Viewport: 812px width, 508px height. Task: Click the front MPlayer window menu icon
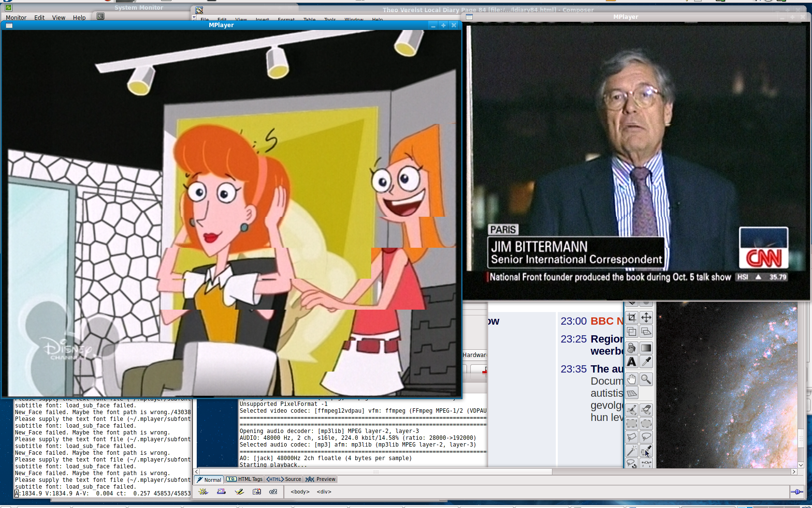[x=9, y=25]
